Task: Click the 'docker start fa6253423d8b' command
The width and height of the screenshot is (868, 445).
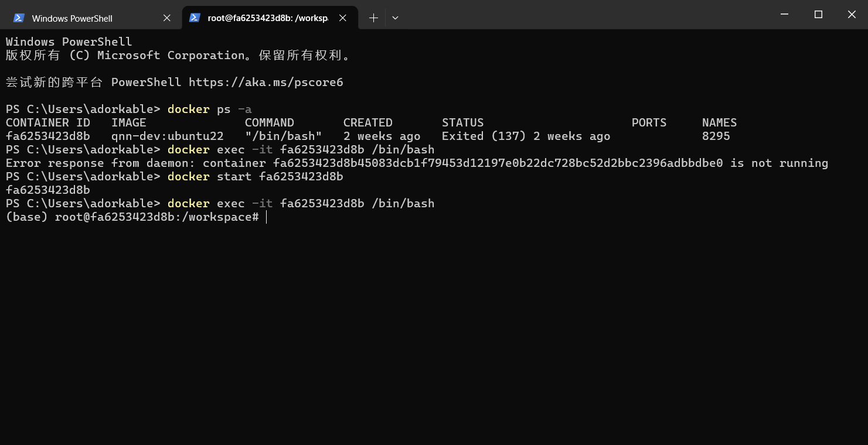Action: 256,176
